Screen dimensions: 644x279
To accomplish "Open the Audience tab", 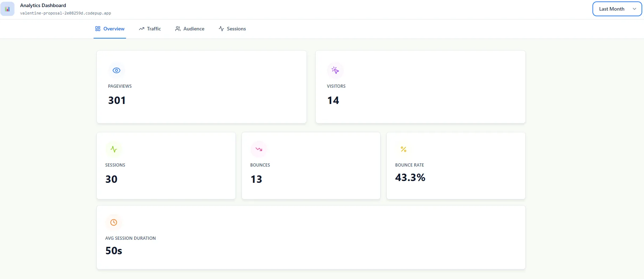I will point(190,29).
